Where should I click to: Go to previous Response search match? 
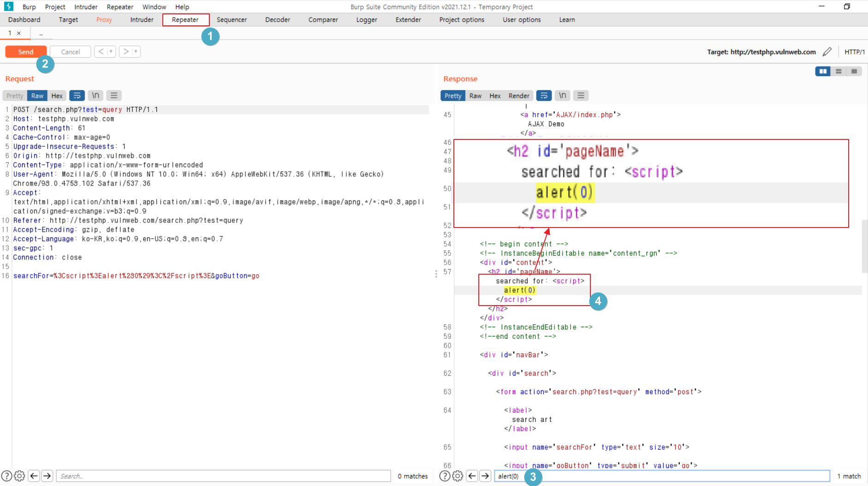[x=472, y=476]
